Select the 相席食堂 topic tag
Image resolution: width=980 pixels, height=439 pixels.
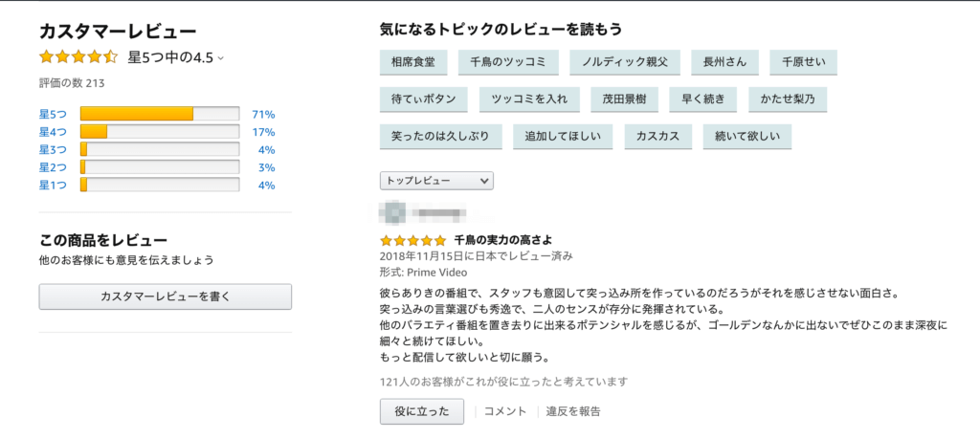click(x=413, y=62)
